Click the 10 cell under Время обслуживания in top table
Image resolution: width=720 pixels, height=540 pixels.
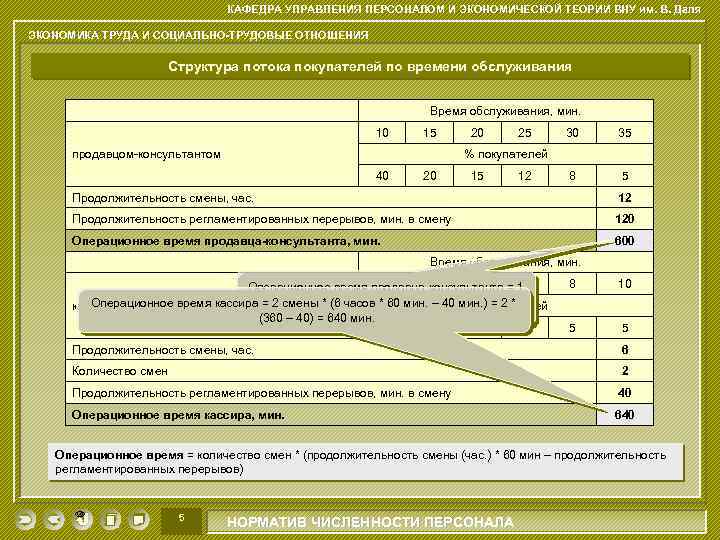click(382, 133)
